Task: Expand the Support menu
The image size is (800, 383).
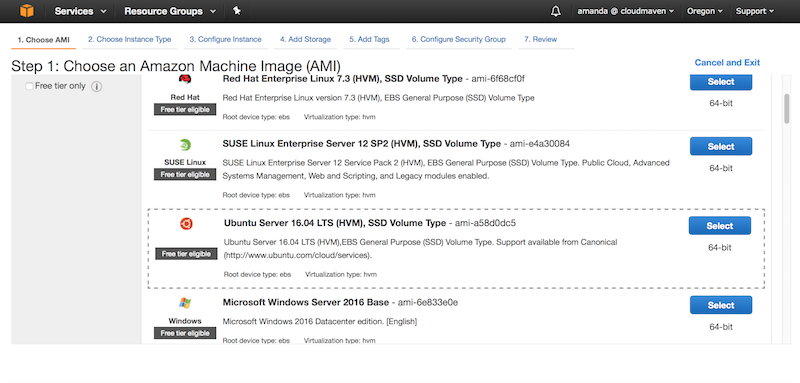Action: pyautogui.click(x=755, y=11)
